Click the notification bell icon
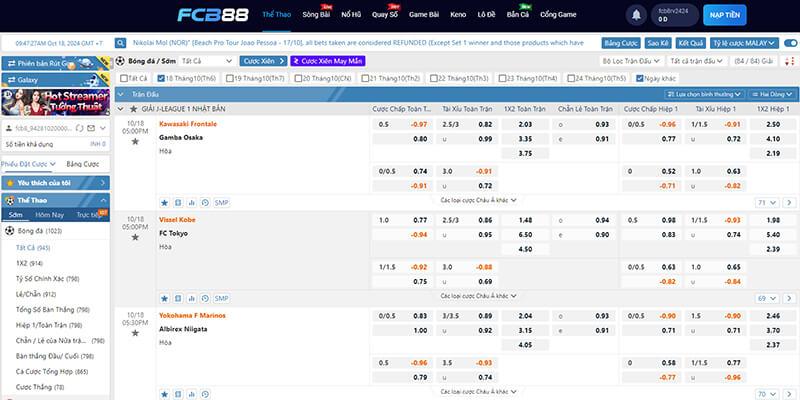 coord(636,15)
